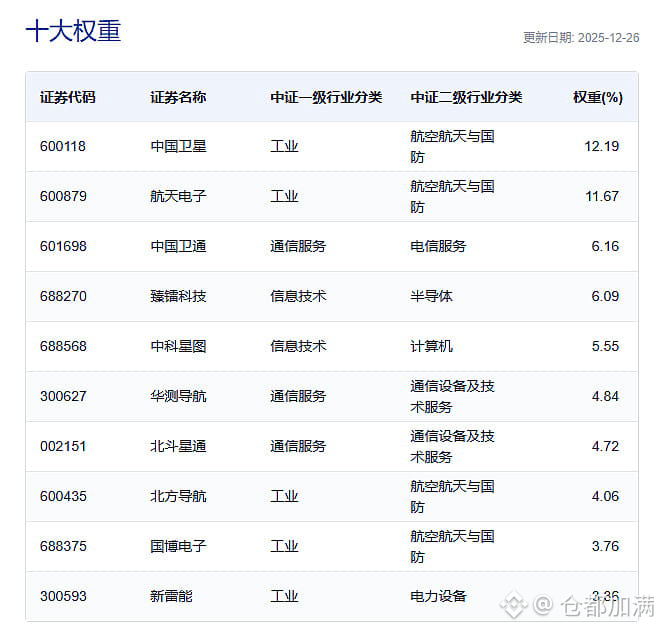Select the name 航天电子
Screen dimensions: 662x631
[178, 196]
